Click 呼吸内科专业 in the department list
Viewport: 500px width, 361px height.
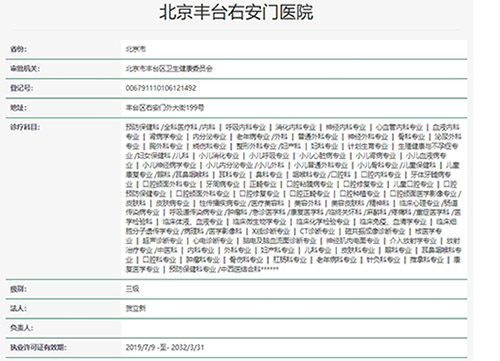[x=246, y=127]
